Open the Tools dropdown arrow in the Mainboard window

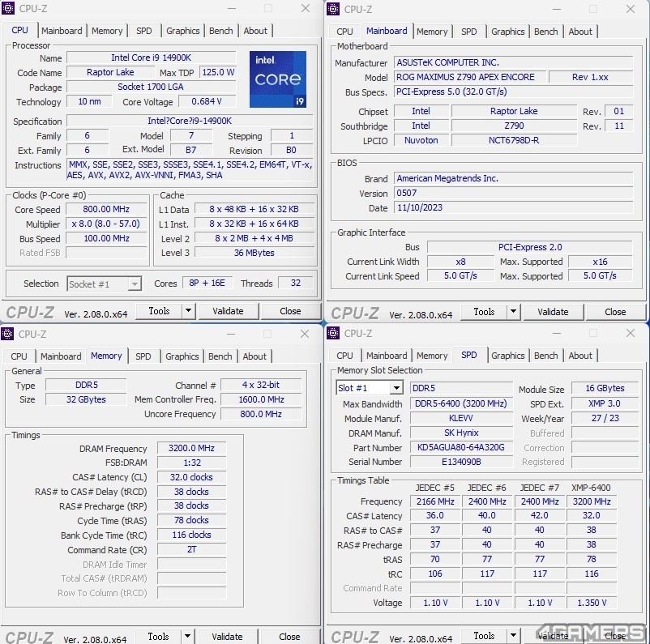[x=513, y=311]
